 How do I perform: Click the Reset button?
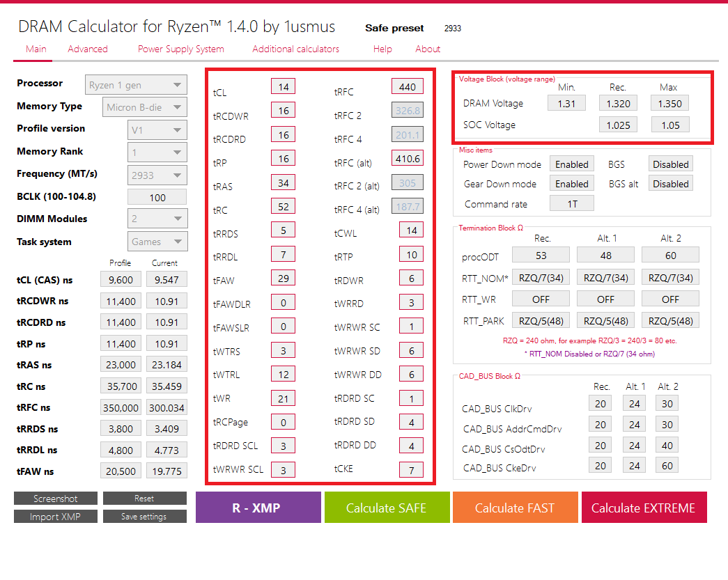(x=144, y=499)
